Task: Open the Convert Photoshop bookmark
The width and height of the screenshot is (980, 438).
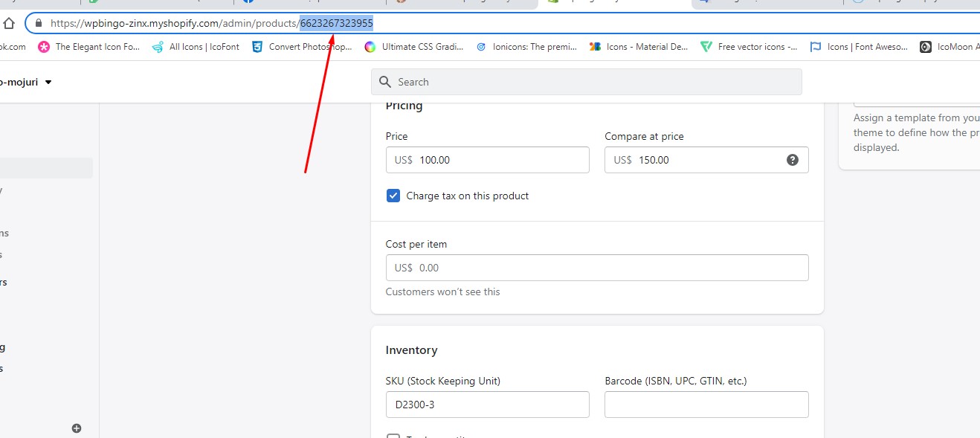Action: pos(302,47)
